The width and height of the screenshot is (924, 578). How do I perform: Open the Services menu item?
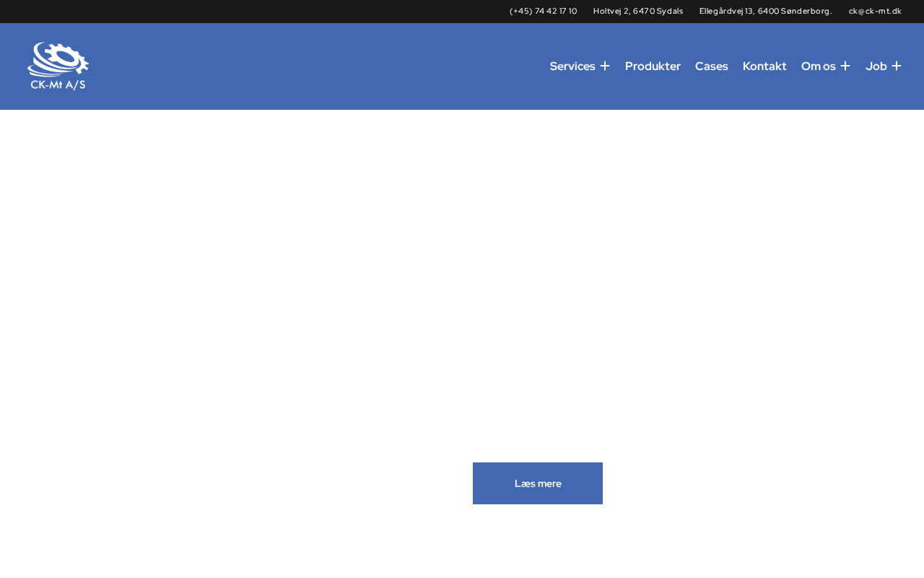[x=572, y=66]
